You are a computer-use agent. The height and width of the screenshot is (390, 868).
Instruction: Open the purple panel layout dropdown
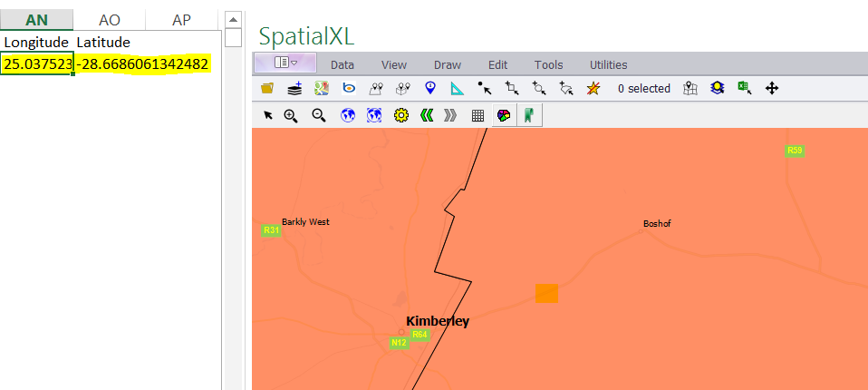tap(285, 63)
